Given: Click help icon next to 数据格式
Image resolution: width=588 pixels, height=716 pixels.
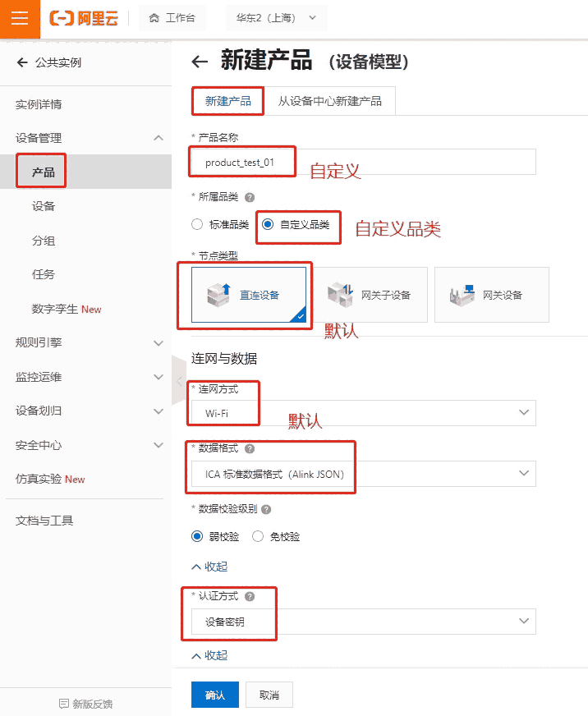Looking at the screenshot, I should 250,449.
